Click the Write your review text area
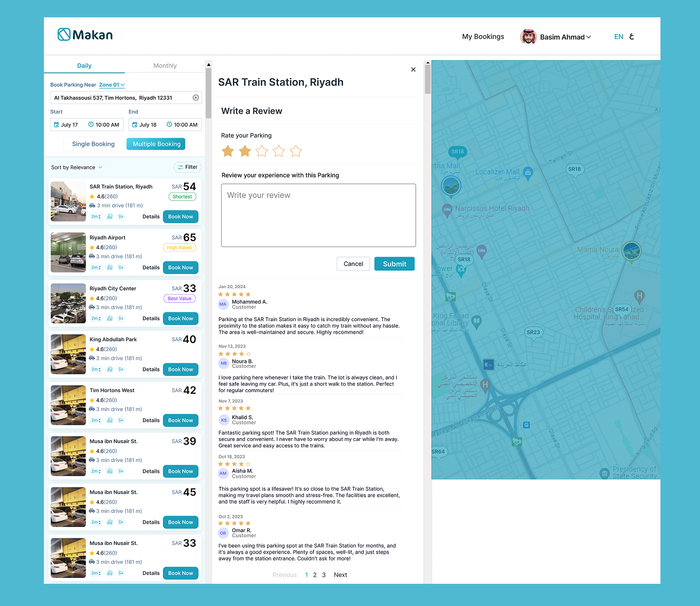This screenshot has height=606, width=700. coord(318,215)
